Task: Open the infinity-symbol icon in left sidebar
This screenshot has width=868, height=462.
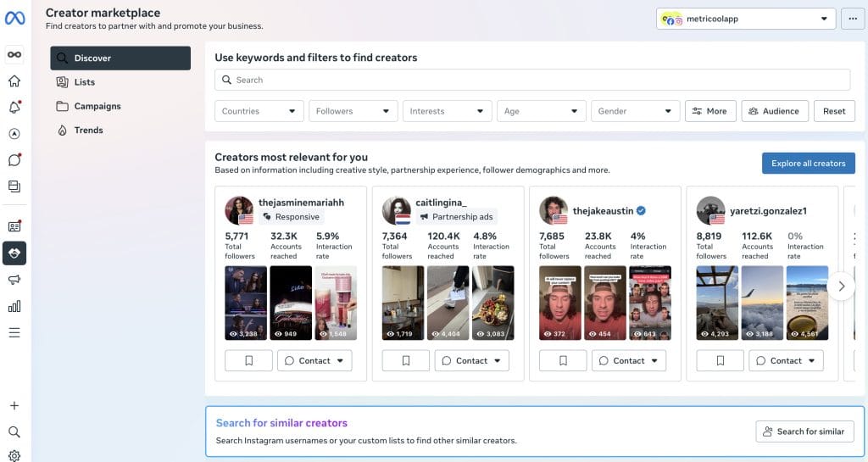Action: (x=14, y=54)
